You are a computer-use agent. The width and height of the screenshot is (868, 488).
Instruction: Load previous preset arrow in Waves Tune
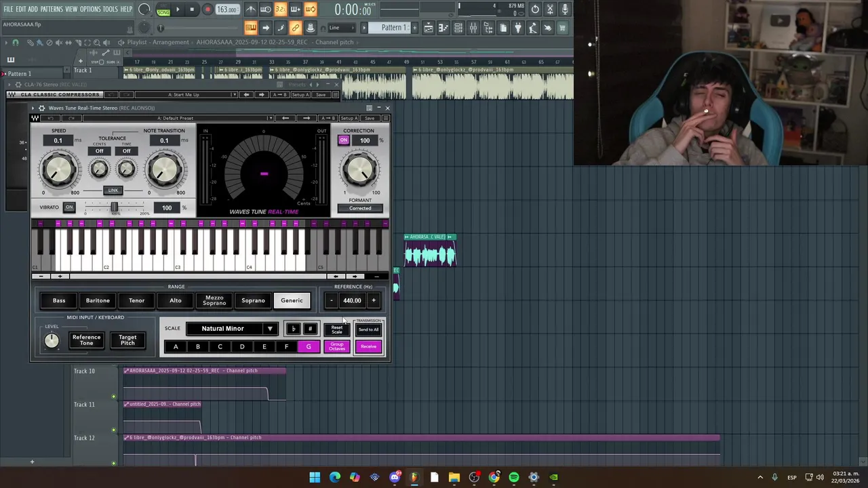pyautogui.click(x=285, y=118)
